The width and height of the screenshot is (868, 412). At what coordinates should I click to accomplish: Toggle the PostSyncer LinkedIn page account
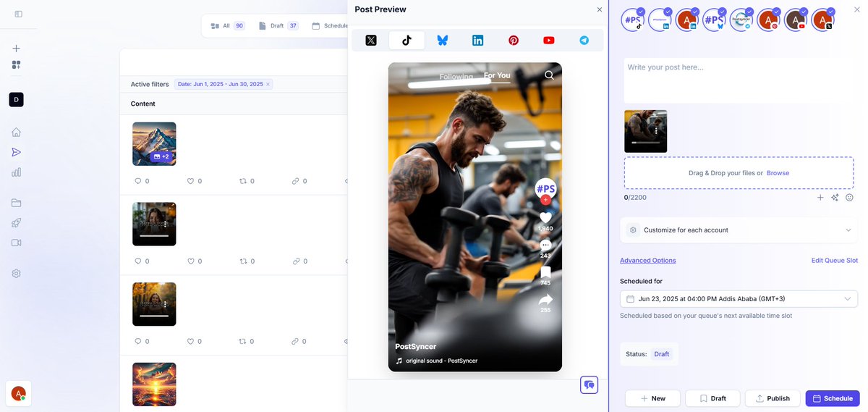point(660,20)
